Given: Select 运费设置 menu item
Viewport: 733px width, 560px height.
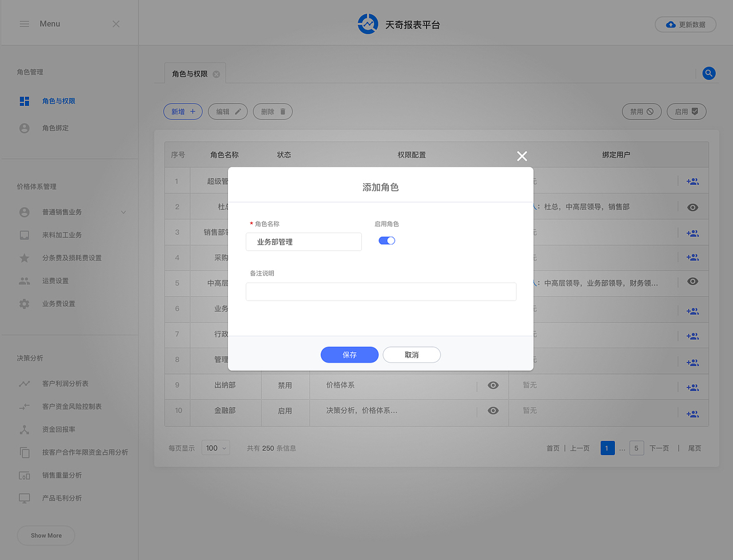Looking at the screenshot, I should click(x=55, y=281).
